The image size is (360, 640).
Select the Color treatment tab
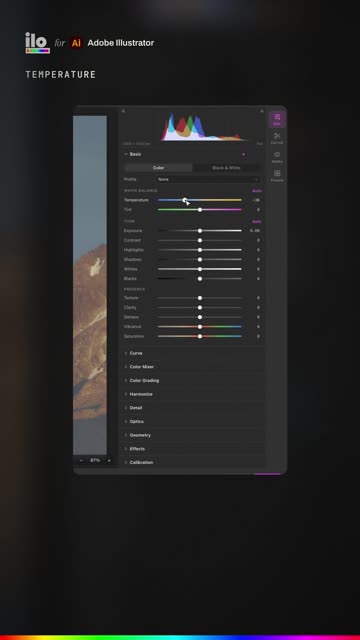click(158, 168)
